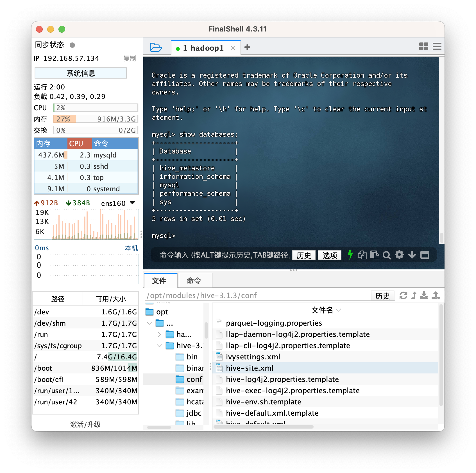The image size is (476, 473).
Task: Jump to terminal bottom with down arrow
Action: click(412, 255)
